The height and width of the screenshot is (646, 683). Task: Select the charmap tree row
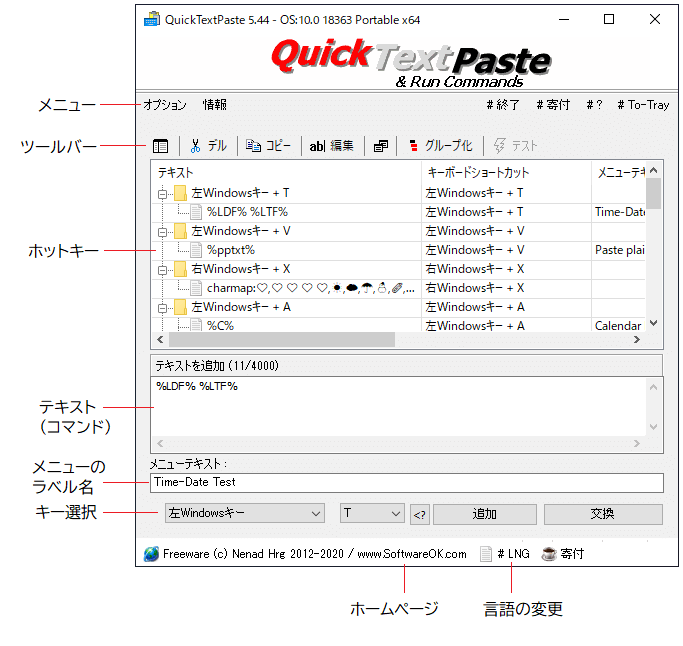(x=311, y=288)
